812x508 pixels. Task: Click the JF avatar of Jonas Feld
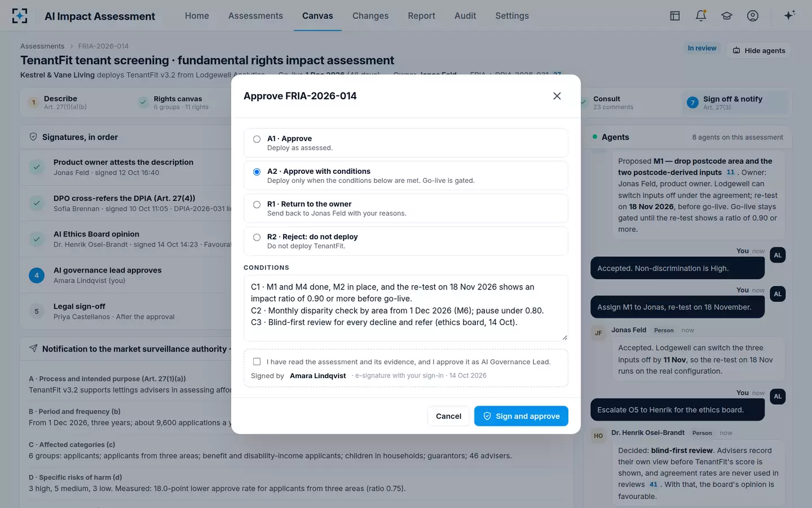click(x=598, y=333)
